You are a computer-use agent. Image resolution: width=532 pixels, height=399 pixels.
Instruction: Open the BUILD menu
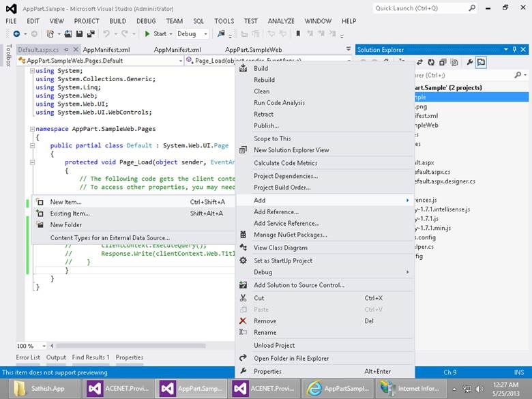[118, 21]
